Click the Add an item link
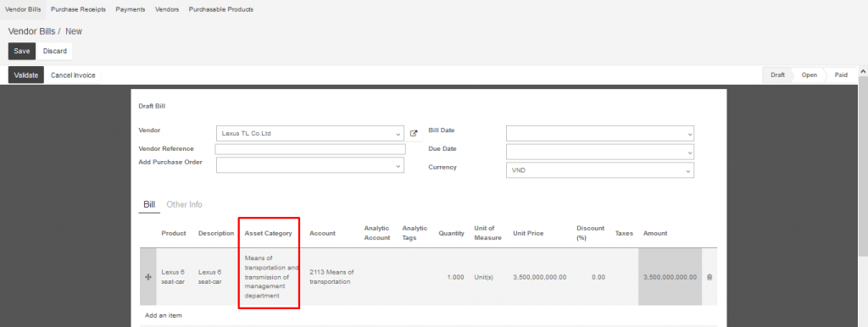Viewport: 868px width, 327px height. point(164,315)
